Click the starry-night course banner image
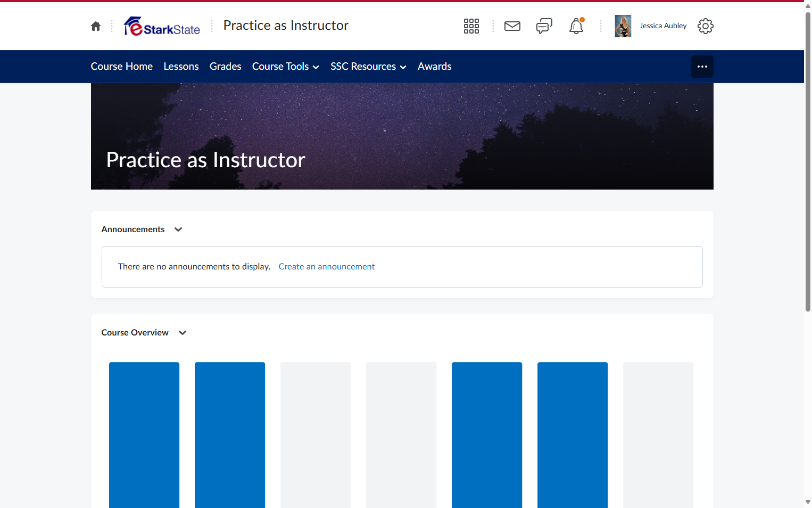This screenshot has width=812, height=508. click(402, 136)
